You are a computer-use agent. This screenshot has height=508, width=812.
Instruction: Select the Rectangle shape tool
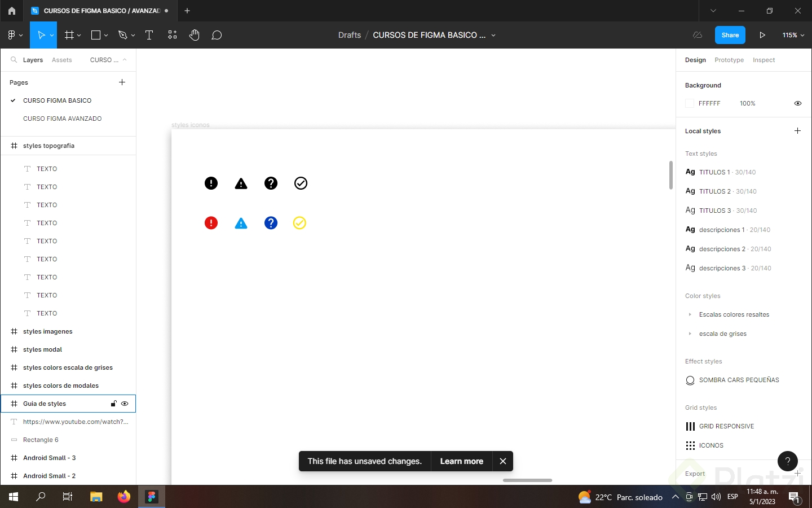coord(96,35)
